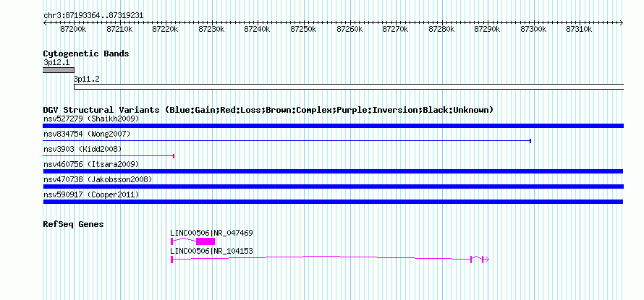Click the 87290k ruler tick label

488,29
